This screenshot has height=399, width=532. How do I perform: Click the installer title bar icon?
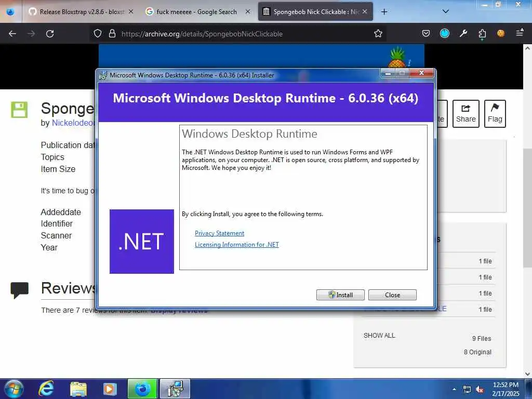pos(103,75)
